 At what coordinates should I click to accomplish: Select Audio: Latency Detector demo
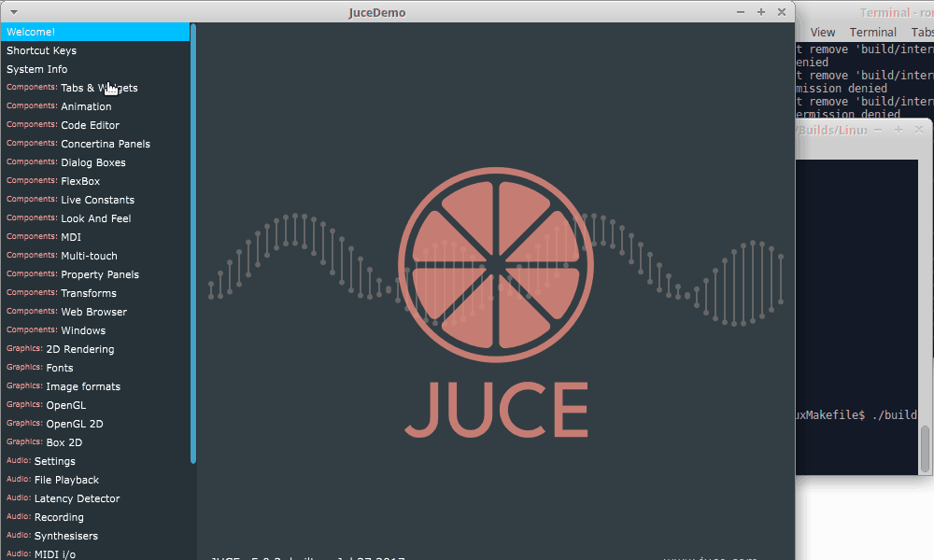pos(95,498)
